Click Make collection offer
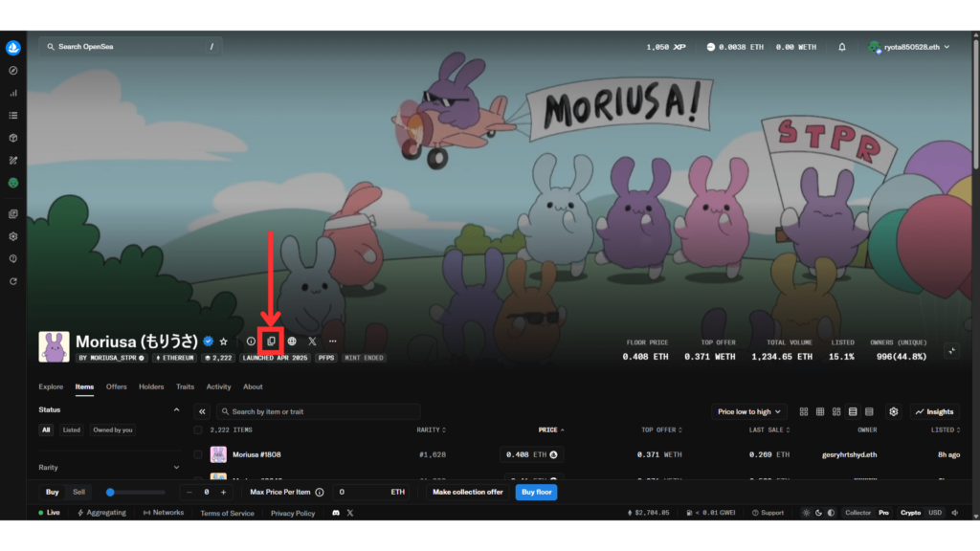The width and height of the screenshot is (980, 551). pyautogui.click(x=467, y=493)
